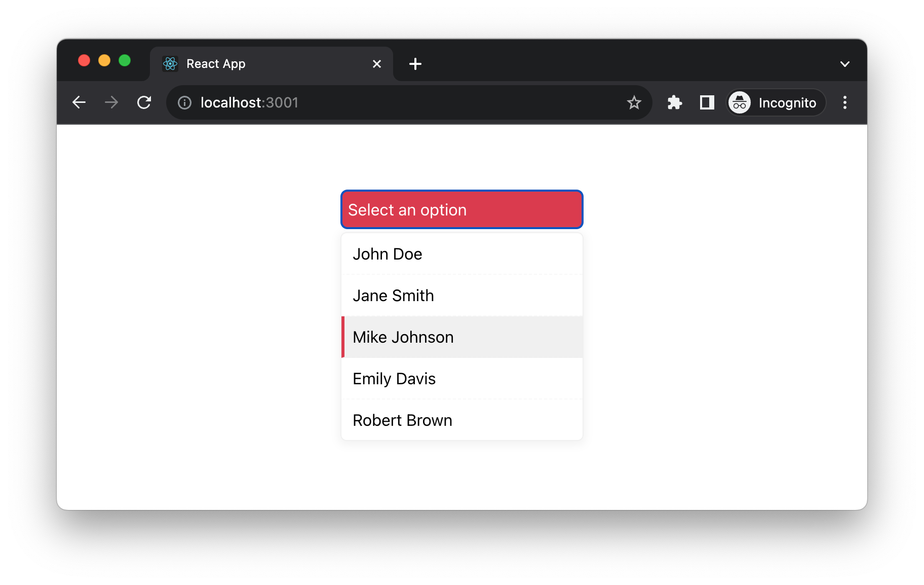The width and height of the screenshot is (924, 585).
Task: Pick the highlighted Mike Johnson option
Action: point(461,337)
